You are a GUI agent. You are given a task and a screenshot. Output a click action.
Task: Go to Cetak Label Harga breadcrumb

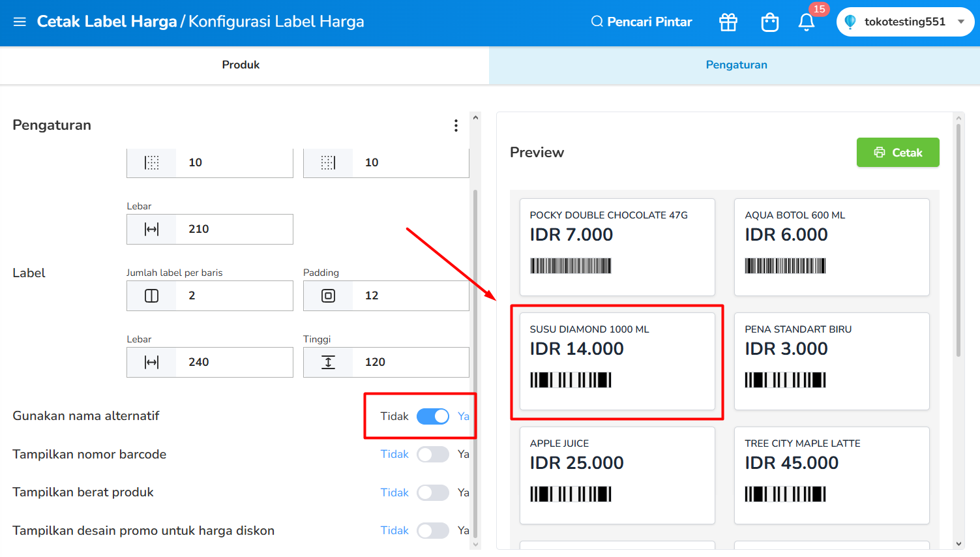(x=107, y=22)
